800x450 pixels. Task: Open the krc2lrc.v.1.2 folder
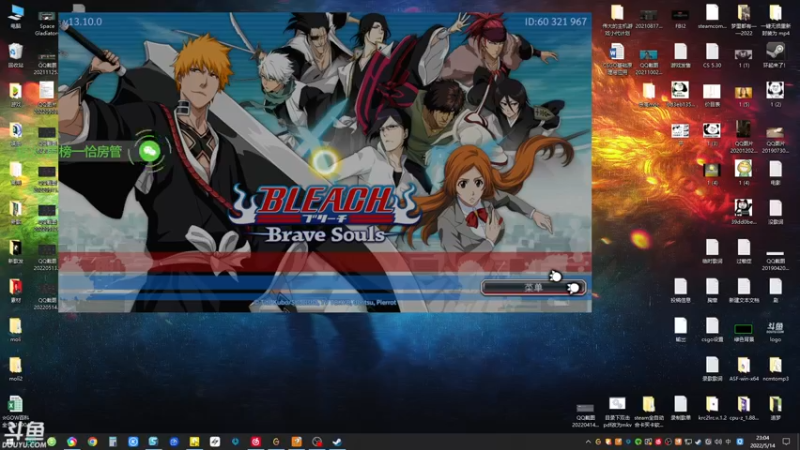pos(712,409)
